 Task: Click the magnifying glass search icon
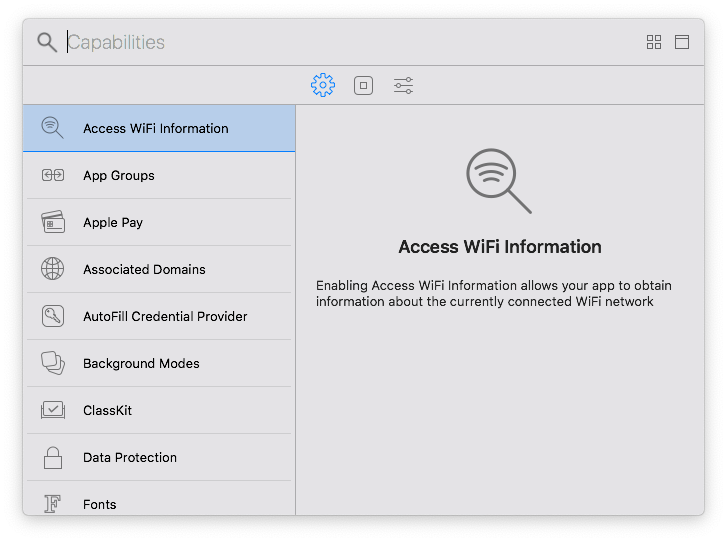point(47,42)
